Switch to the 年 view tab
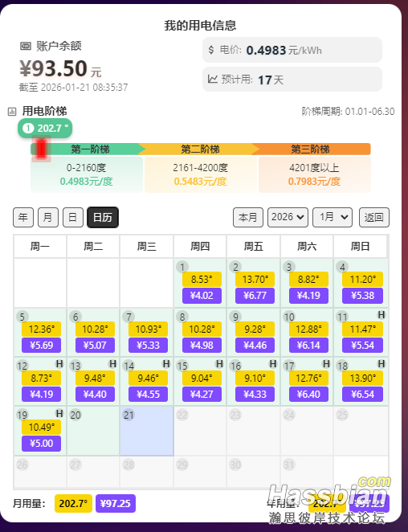 coord(23,217)
